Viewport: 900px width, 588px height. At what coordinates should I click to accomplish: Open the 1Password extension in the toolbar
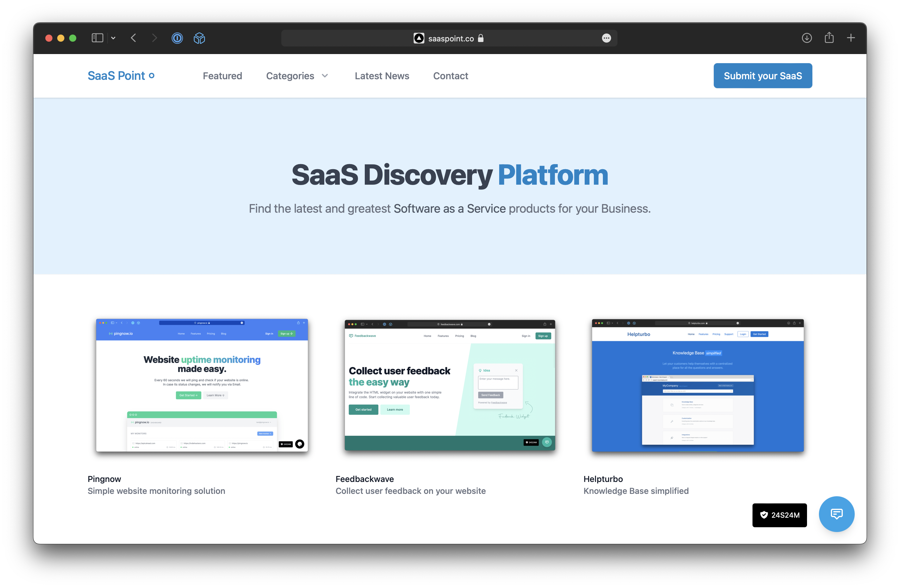tap(177, 38)
